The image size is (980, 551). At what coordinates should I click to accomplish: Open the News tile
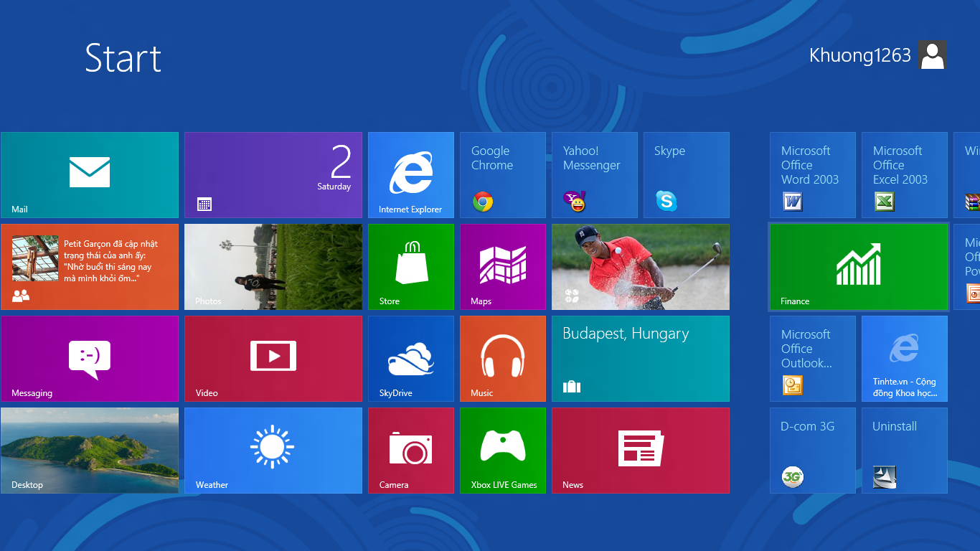641,451
